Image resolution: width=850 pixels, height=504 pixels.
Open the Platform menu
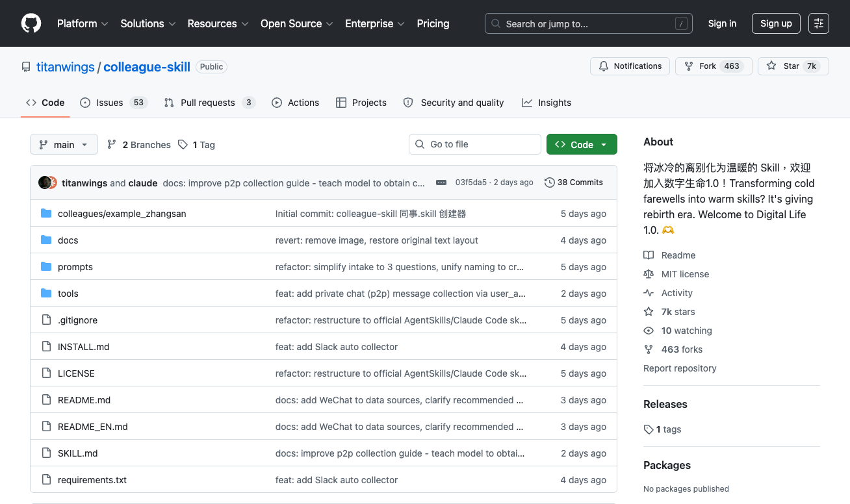point(83,23)
